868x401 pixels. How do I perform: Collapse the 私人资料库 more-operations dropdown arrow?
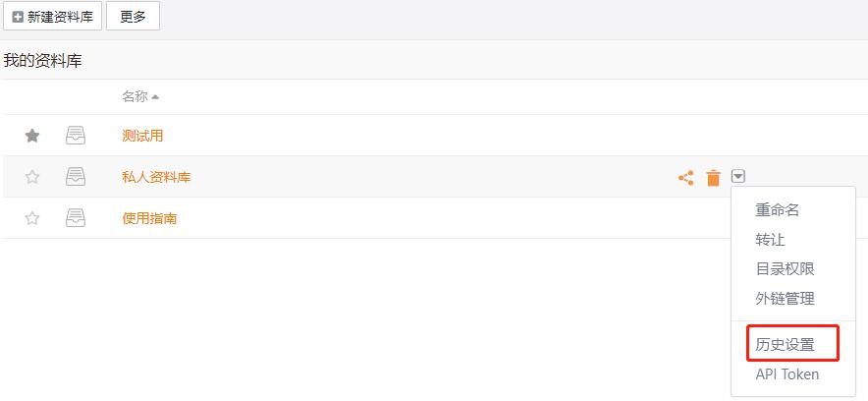tap(738, 177)
